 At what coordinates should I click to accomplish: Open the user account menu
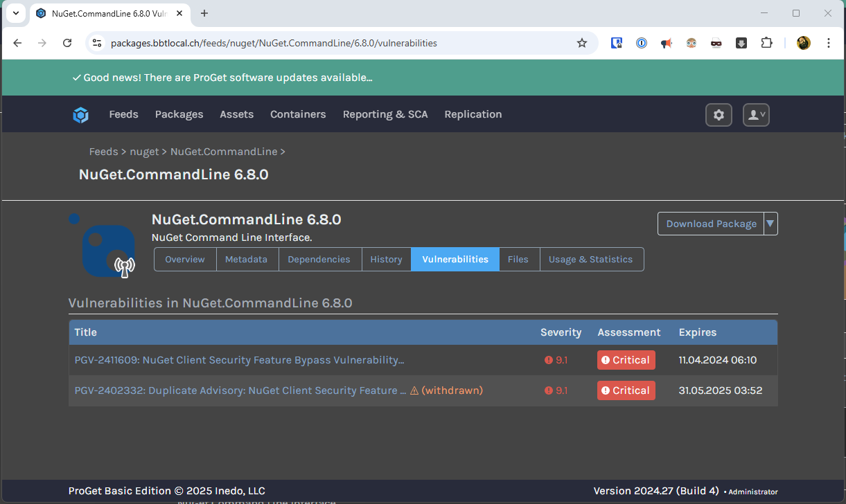coord(757,115)
